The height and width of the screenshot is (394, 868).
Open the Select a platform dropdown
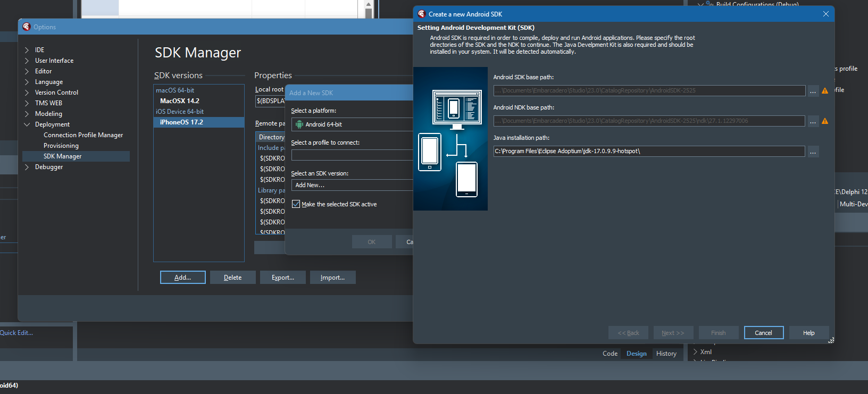(352, 124)
